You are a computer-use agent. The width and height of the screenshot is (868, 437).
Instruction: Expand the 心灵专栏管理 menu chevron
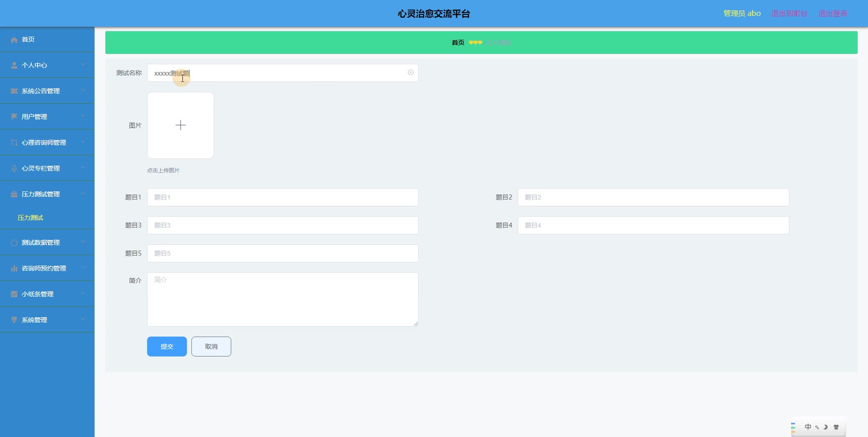83,168
